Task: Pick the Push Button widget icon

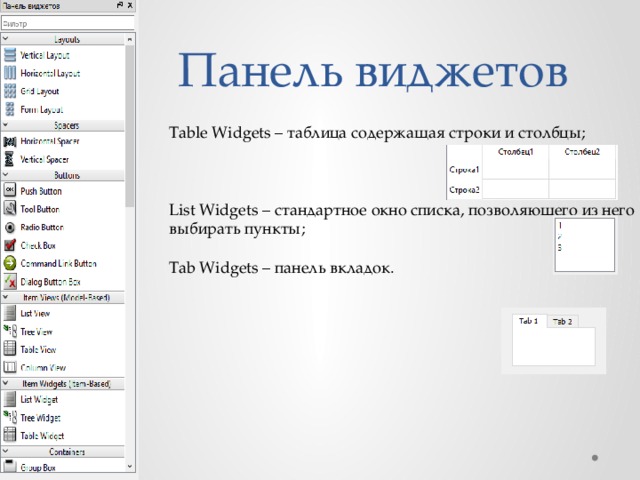Action: pyautogui.click(x=10, y=191)
